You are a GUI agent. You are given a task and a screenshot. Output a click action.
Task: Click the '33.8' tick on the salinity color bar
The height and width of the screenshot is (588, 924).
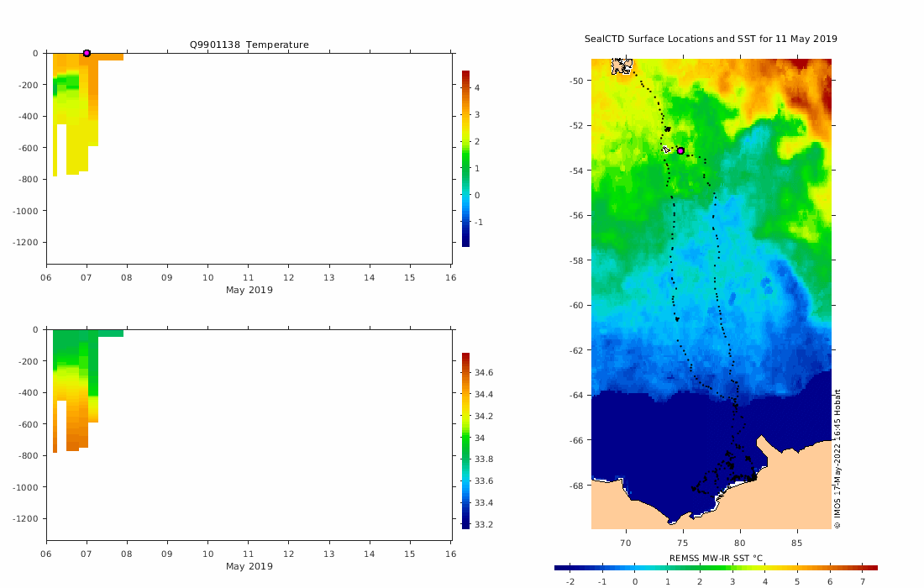click(x=484, y=459)
